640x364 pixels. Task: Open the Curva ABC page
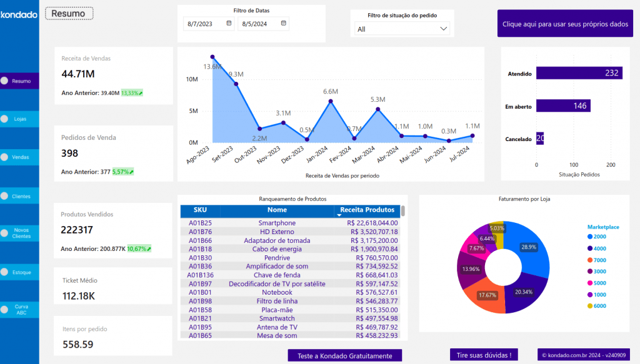tap(21, 310)
